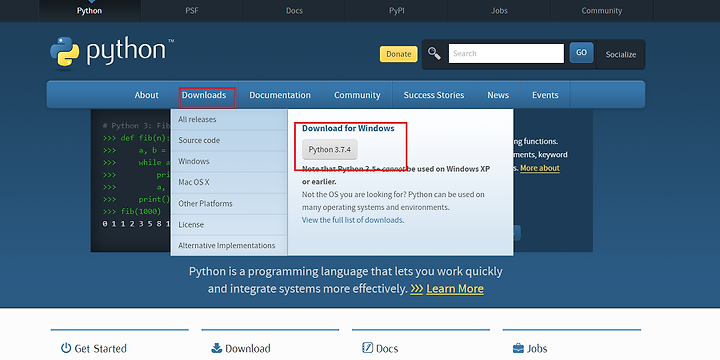Select Mac OS X from Downloads menu
This screenshot has width=720, height=360.
[x=229, y=182]
